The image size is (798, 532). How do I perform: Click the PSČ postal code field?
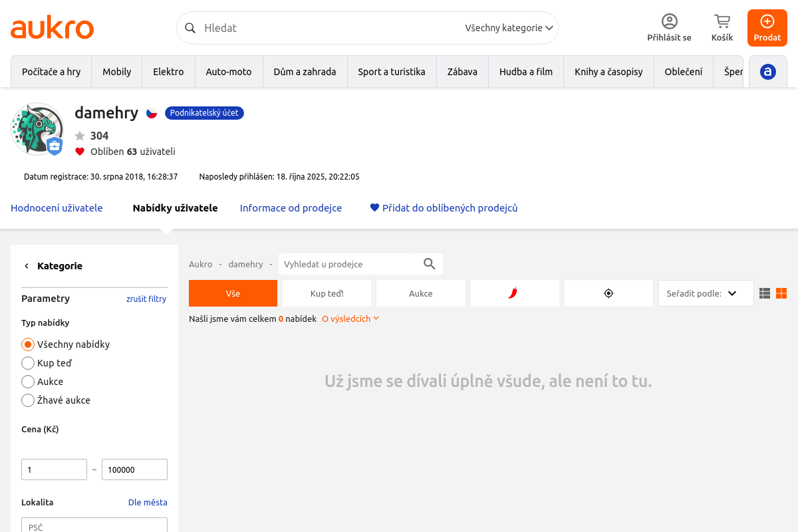[94, 525]
